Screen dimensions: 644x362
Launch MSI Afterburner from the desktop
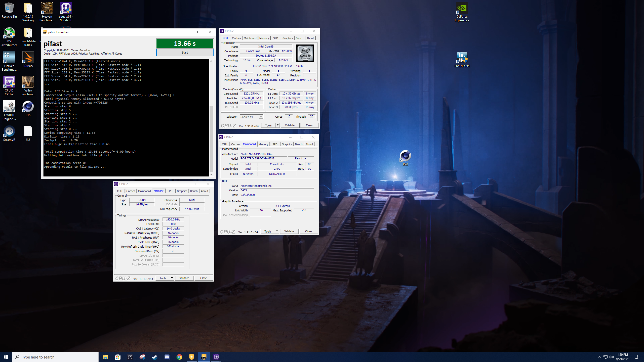[9, 37]
